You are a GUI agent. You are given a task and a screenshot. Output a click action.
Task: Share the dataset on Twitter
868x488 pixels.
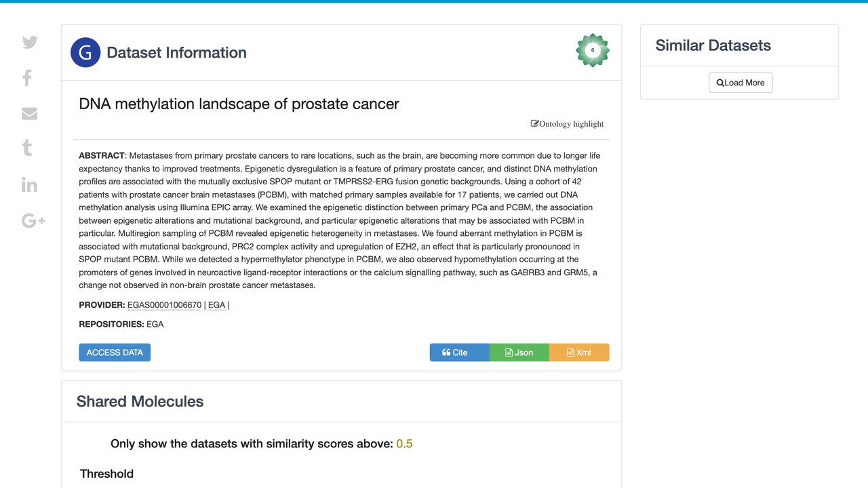(x=30, y=42)
